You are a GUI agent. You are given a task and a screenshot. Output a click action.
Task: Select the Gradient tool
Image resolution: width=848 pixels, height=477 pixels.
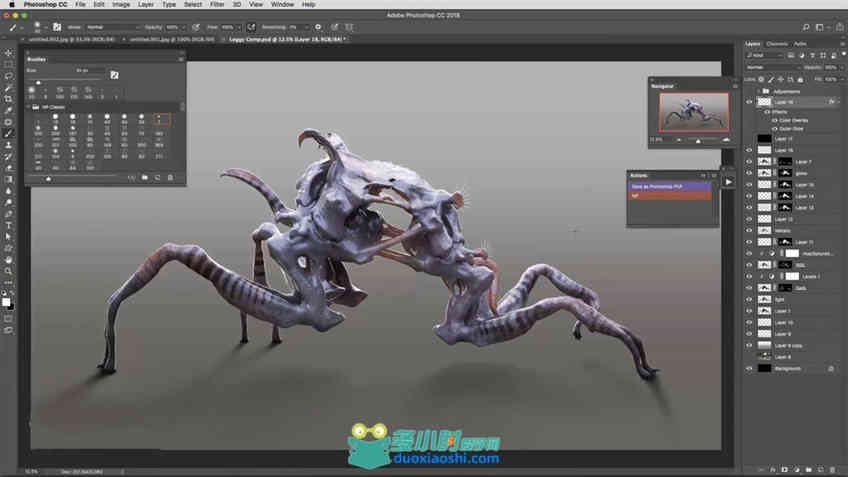tap(8, 180)
